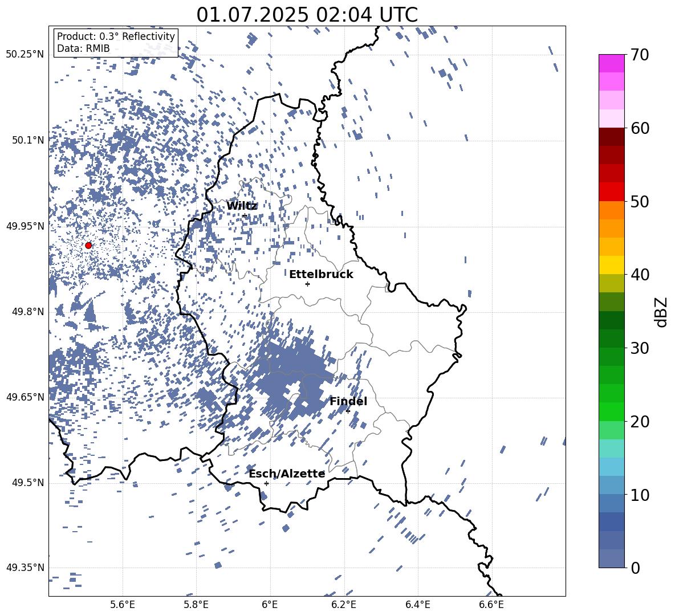Click the Esch/Alzette city label
675x616 pixels.
(x=287, y=474)
